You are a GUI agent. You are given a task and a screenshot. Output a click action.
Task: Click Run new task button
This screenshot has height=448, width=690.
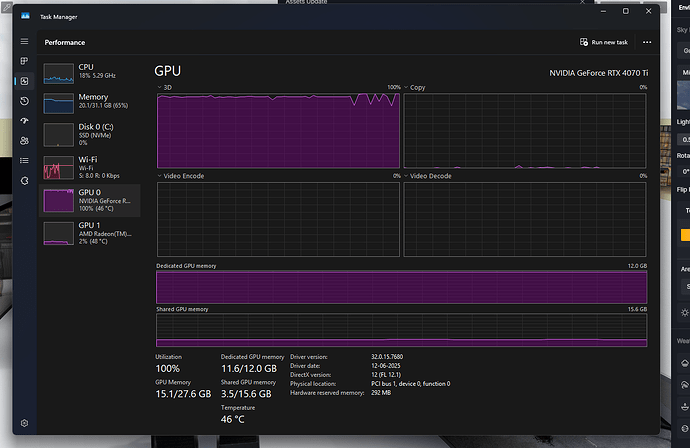[x=604, y=42]
